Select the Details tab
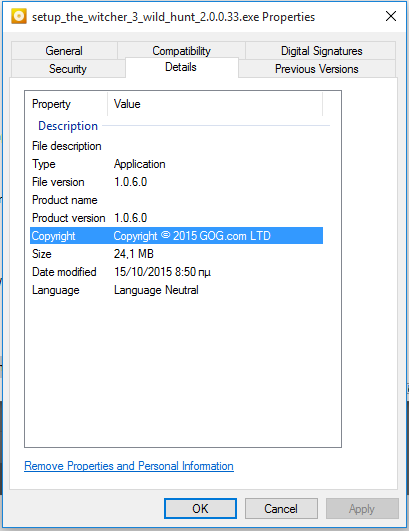Image resolution: width=409 pixels, height=531 pixels. point(181,67)
